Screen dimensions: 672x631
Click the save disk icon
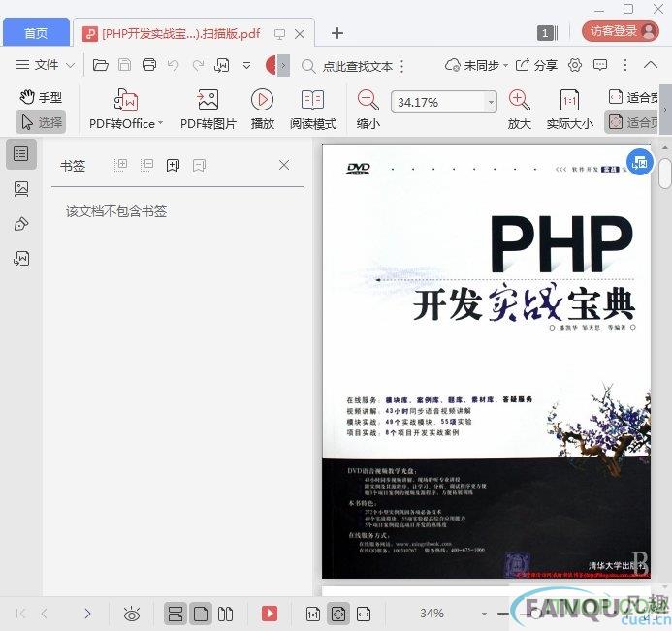point(124,65)
